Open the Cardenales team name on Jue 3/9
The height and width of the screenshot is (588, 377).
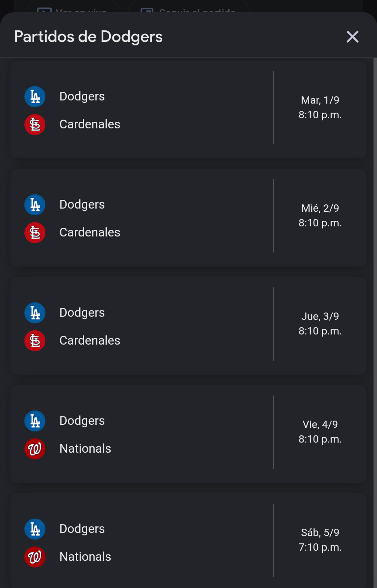pos(90,340)
